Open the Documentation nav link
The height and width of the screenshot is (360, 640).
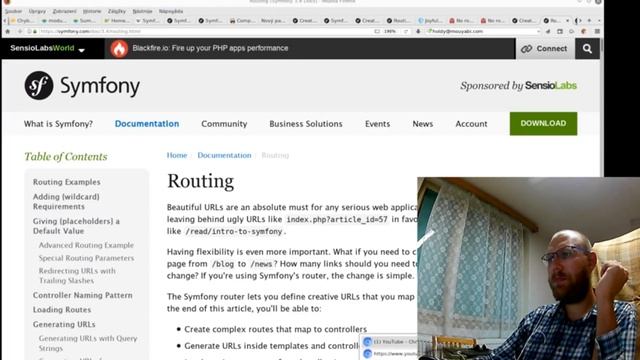point(147,124)
